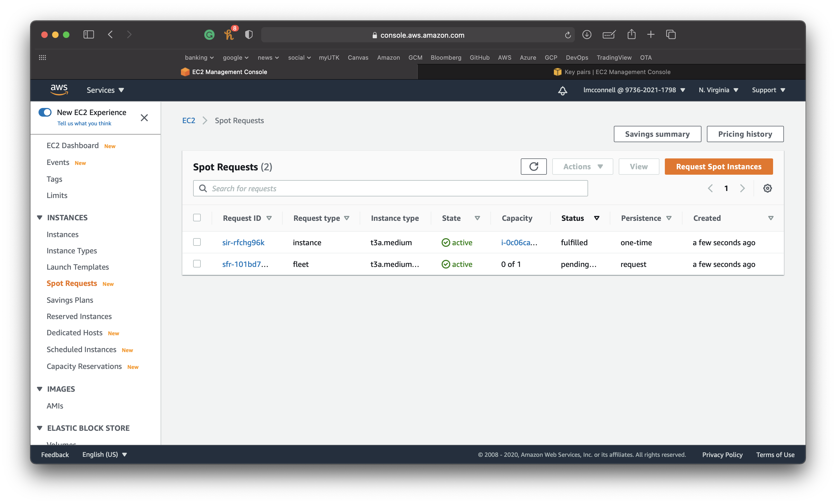Image resolution: width=836 pixels, height=504 pixels.
Task: Refresh the Spot Requests table
Action: [x=534, y=167]
